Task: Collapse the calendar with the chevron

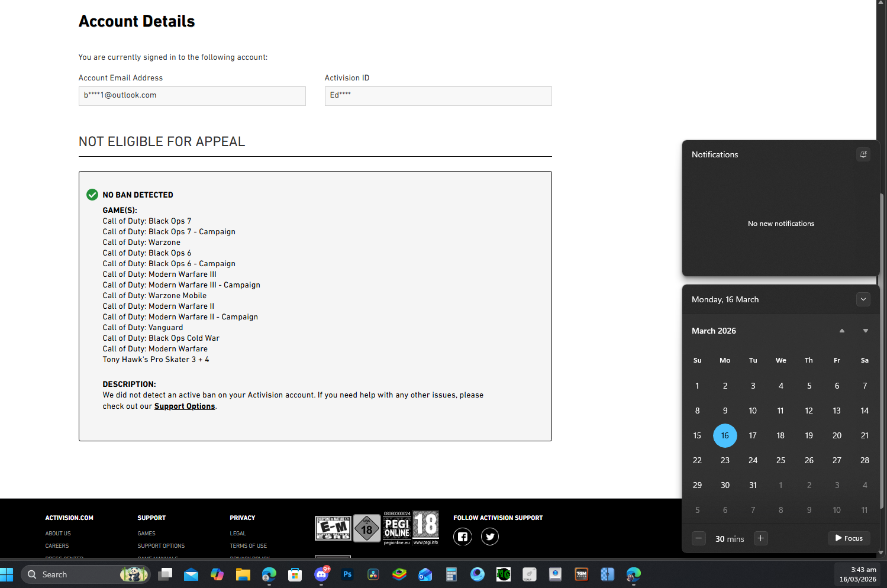Action: click(863, 299)
